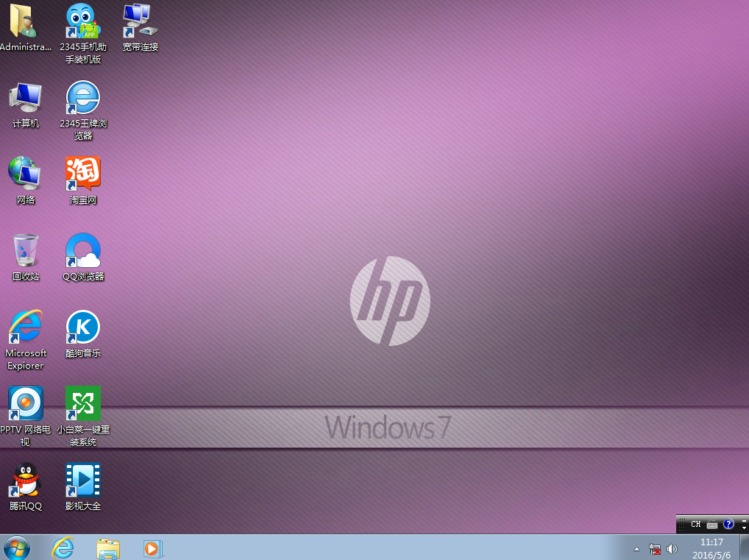
Task: Launch Windows Media Player from taskbar
Action: (x=153, y=548)
